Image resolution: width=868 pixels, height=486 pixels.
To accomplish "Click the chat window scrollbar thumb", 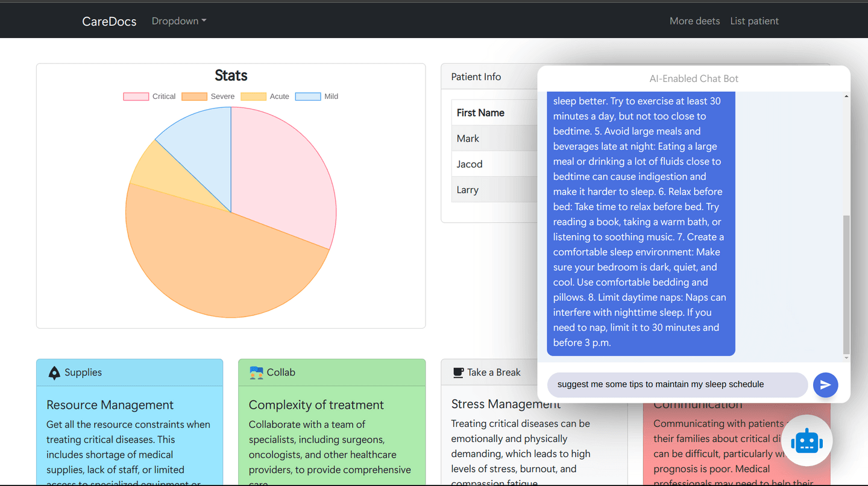I will click(x=846, y=284).
